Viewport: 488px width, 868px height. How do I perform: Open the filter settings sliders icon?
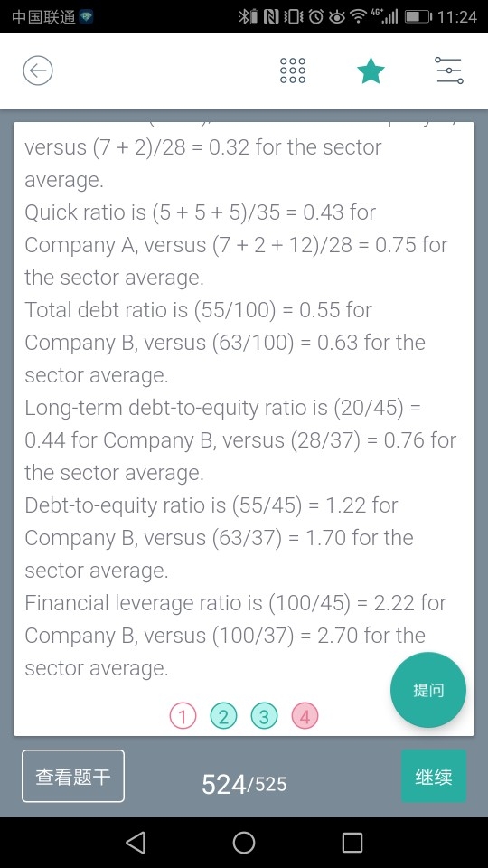pyautogui.click(x=449, y=71)
